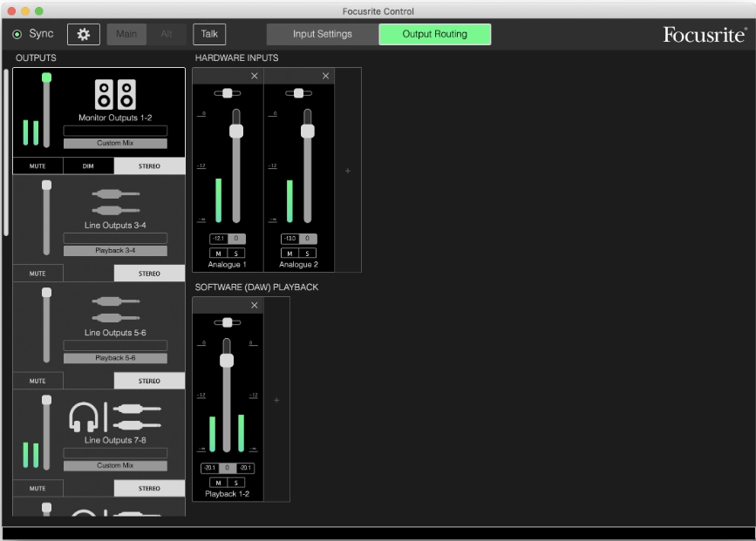Viewport: 756px width, 541px height.
Task: Mute Line Outputs 7-8
Action: 37,488
